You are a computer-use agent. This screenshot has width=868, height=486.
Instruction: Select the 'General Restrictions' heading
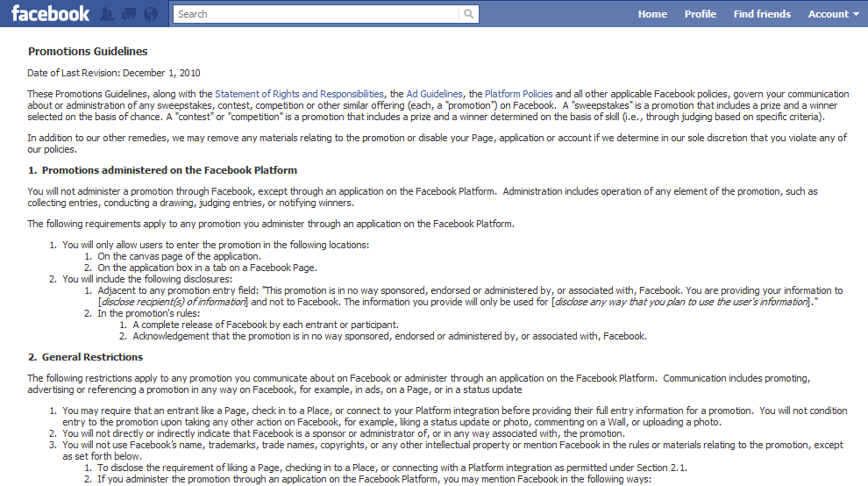click(x=92, y=357)
